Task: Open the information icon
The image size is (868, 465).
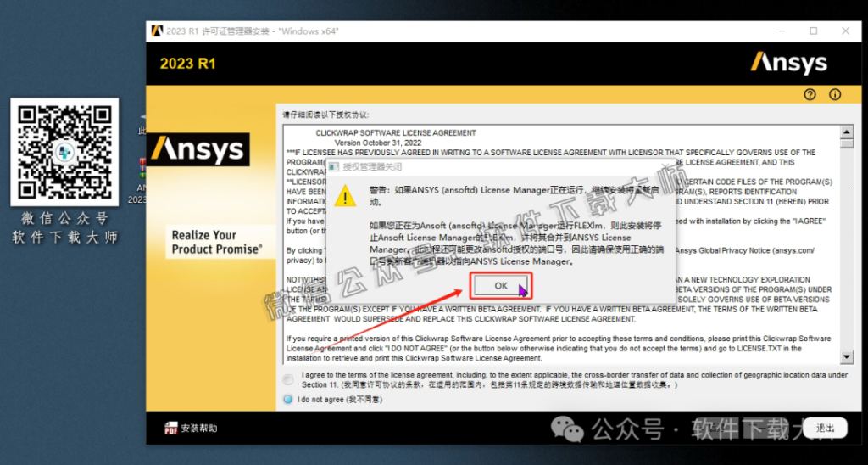Action: (x=835, y=95)
